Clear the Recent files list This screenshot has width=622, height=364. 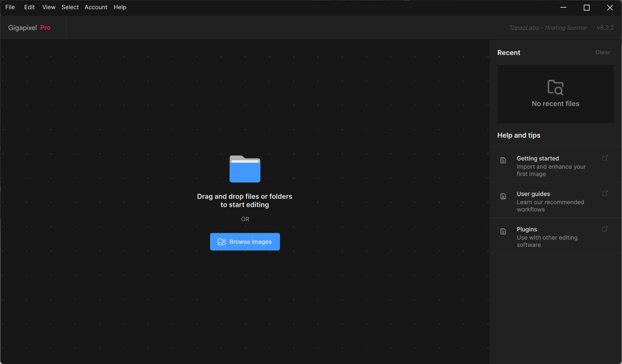tap(603, 52)
